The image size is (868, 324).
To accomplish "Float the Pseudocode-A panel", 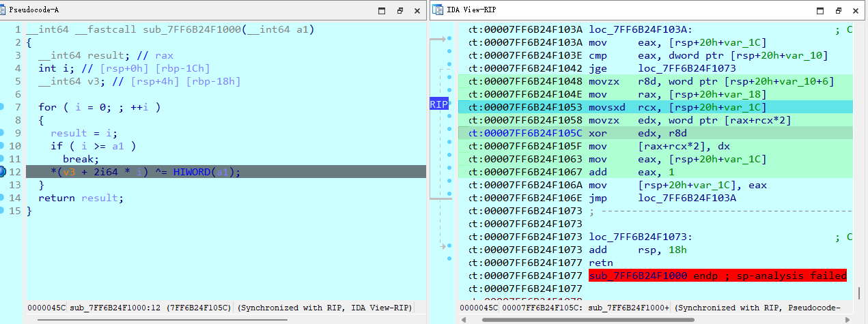I will tap(399, 10).
